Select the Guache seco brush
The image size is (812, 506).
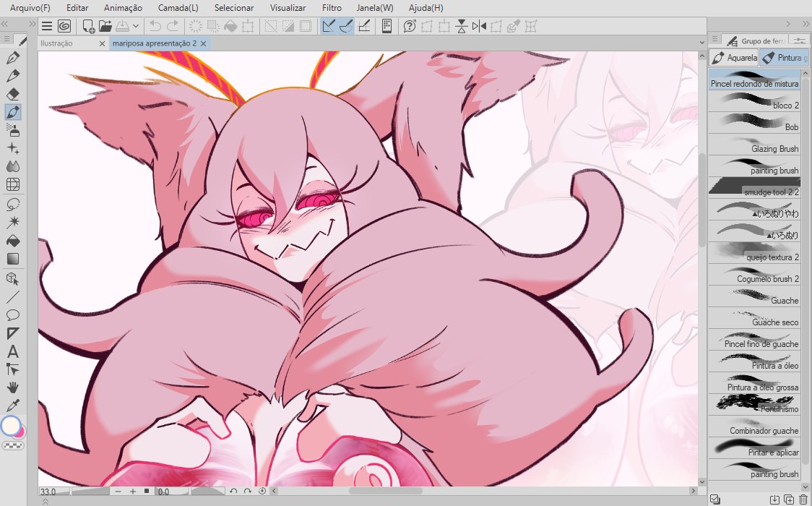pos(754,319)
